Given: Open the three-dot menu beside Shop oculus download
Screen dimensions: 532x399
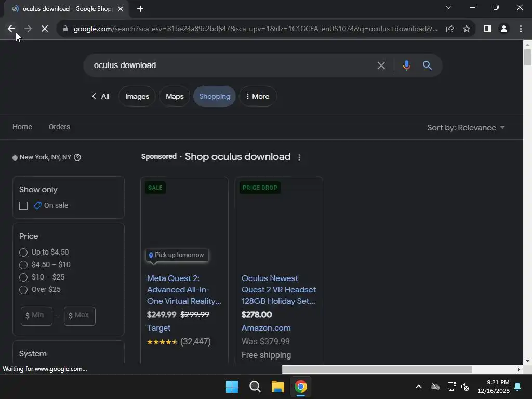Looking at the screenshot, I should [299, 157].
